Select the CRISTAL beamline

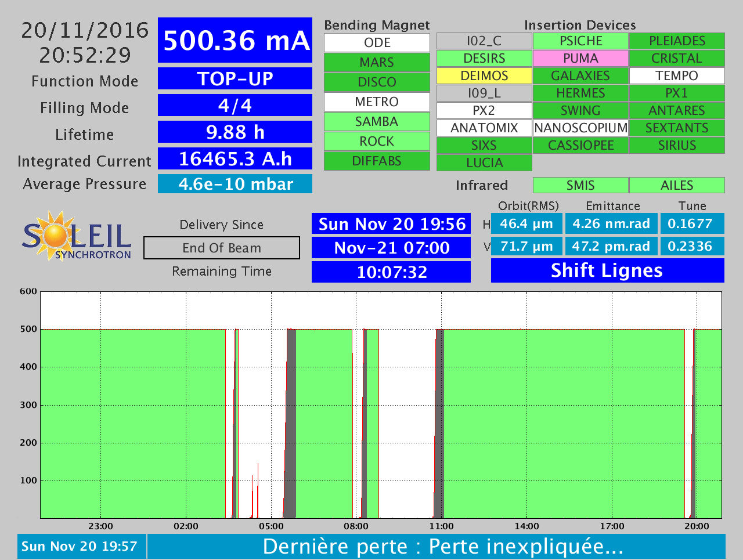click(677, 58)
